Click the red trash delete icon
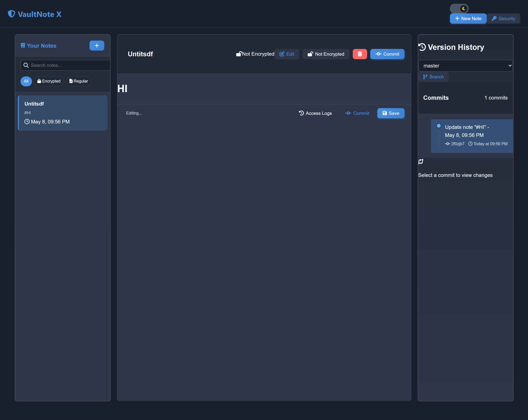The height and width of the screenshot is (420, 528). [359, 54]
